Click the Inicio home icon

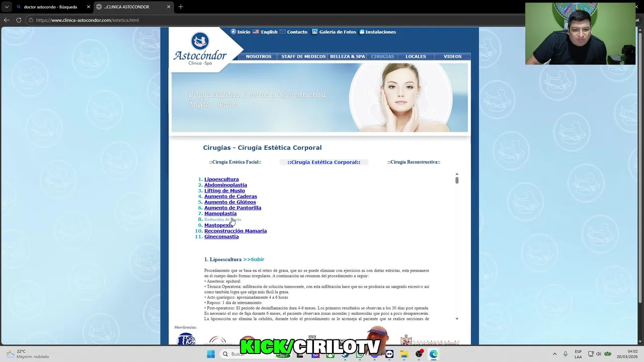[x=233, y=32]
